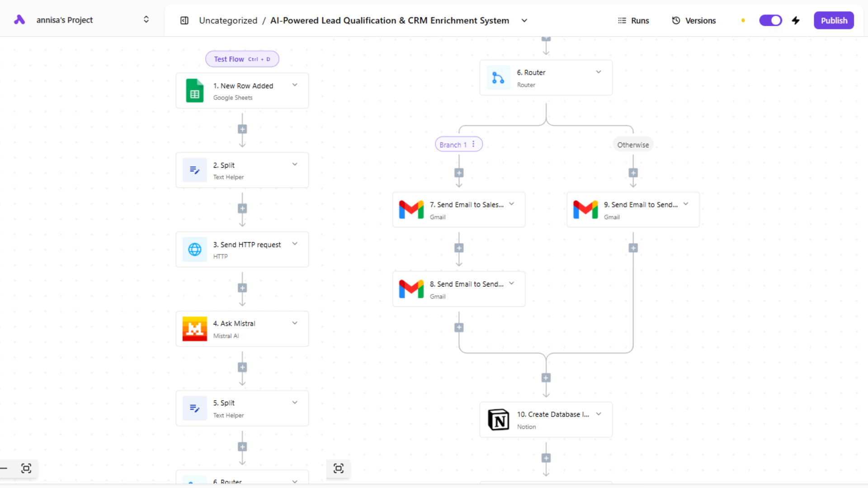Click the Router icon on step 6
Screen dimensions: 868x488
point(498,78)
